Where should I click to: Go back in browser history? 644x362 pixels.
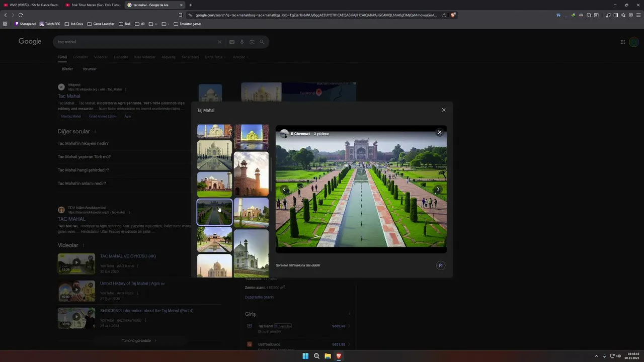pos(6,15)
